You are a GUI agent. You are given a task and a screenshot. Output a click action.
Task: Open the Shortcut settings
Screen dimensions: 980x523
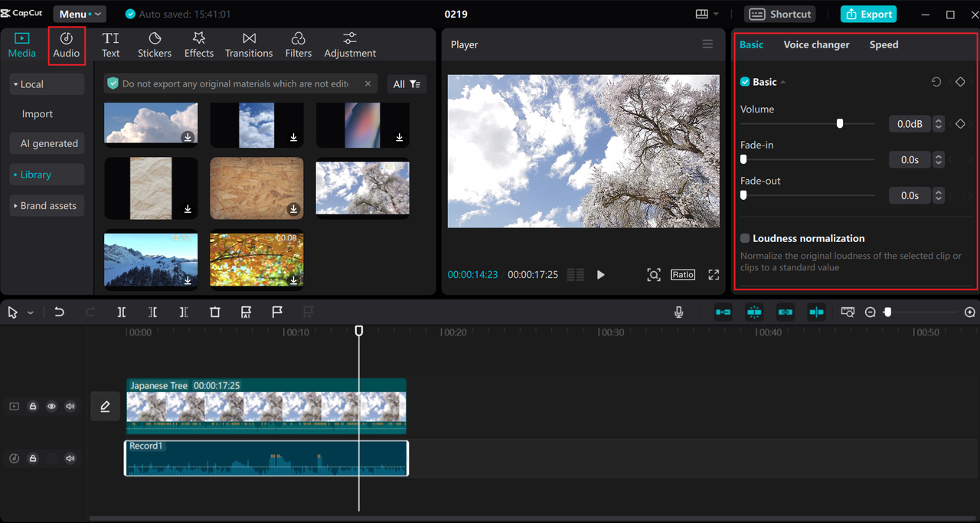tap(779, 14)
